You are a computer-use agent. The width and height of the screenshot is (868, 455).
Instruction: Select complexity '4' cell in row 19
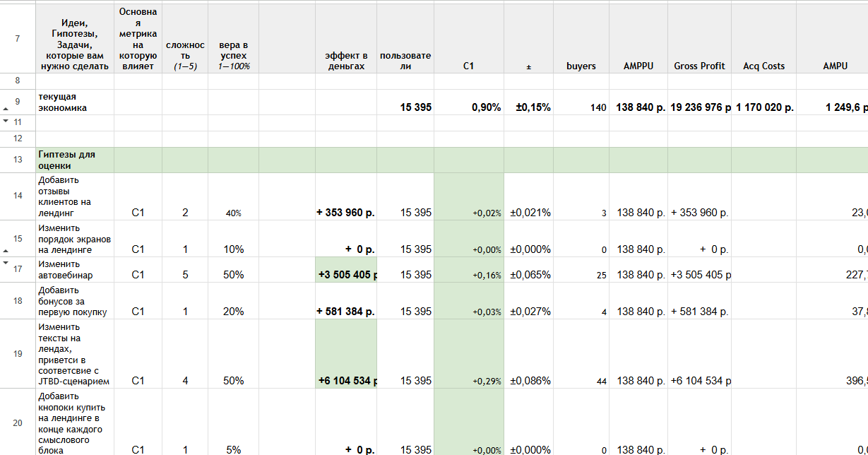pos(185,354)
